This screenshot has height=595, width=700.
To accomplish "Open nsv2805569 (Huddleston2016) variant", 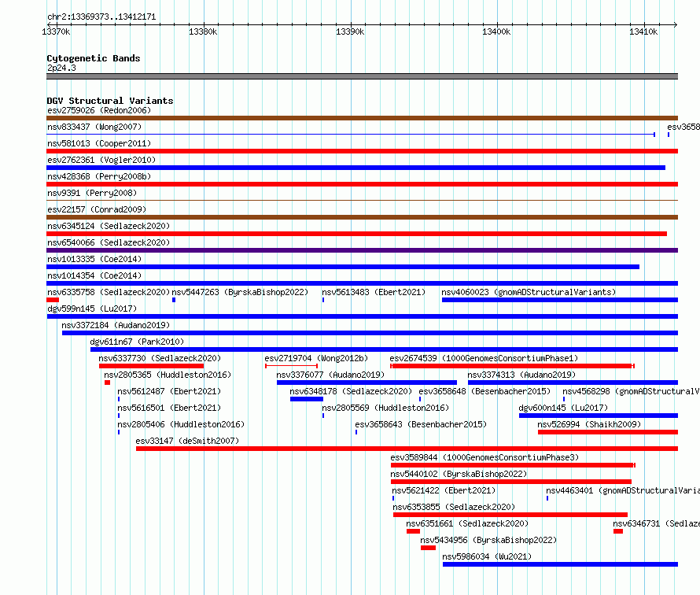I will pos(385,408).
